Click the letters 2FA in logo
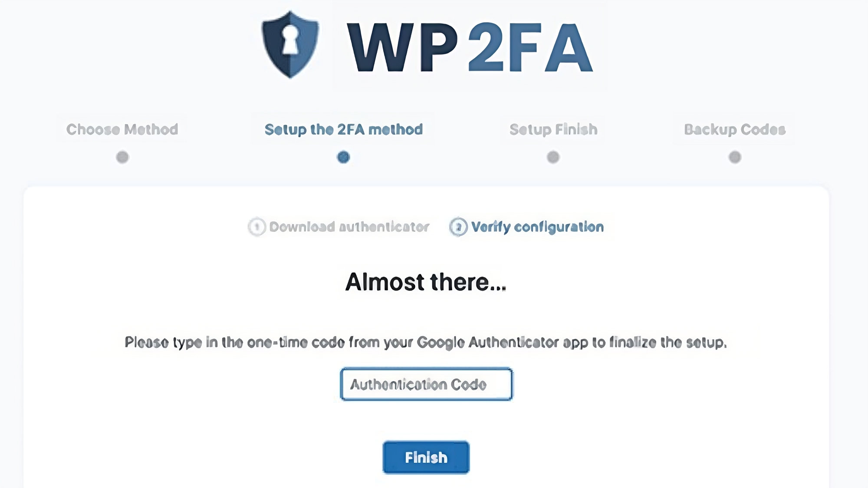The image size is (868, 488). 530,47
